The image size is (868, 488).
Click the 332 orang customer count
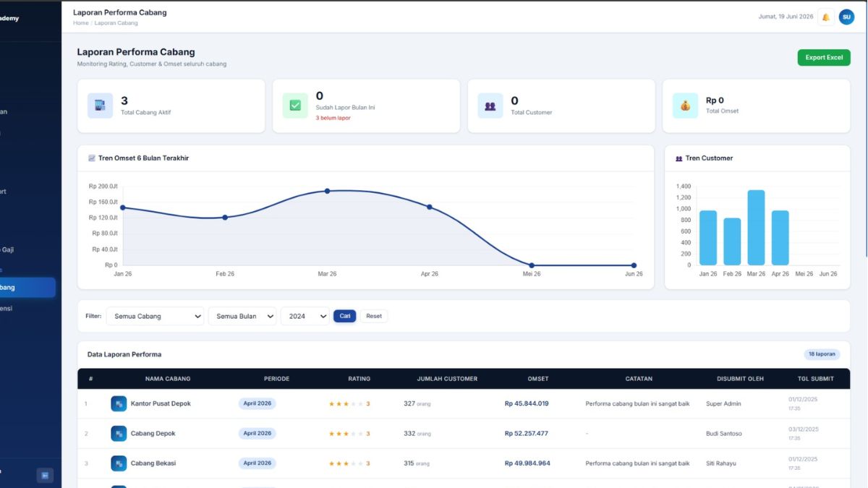[x=417, y=434]
